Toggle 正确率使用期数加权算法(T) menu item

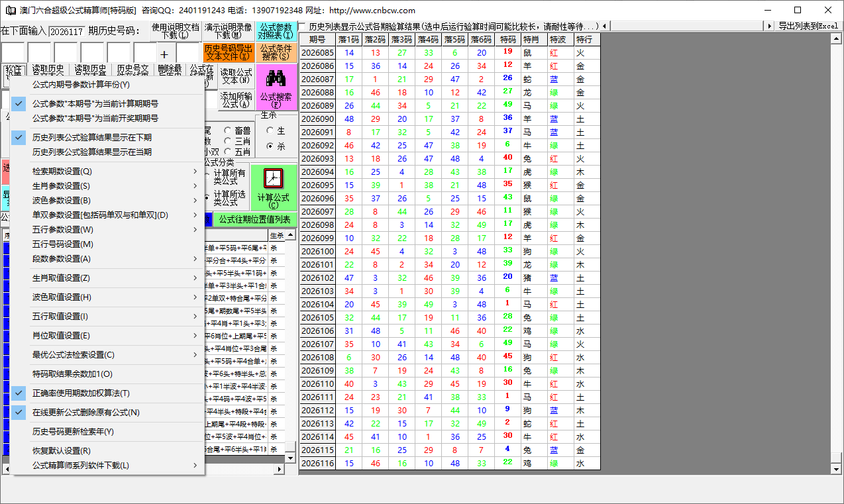pos(81,393)
